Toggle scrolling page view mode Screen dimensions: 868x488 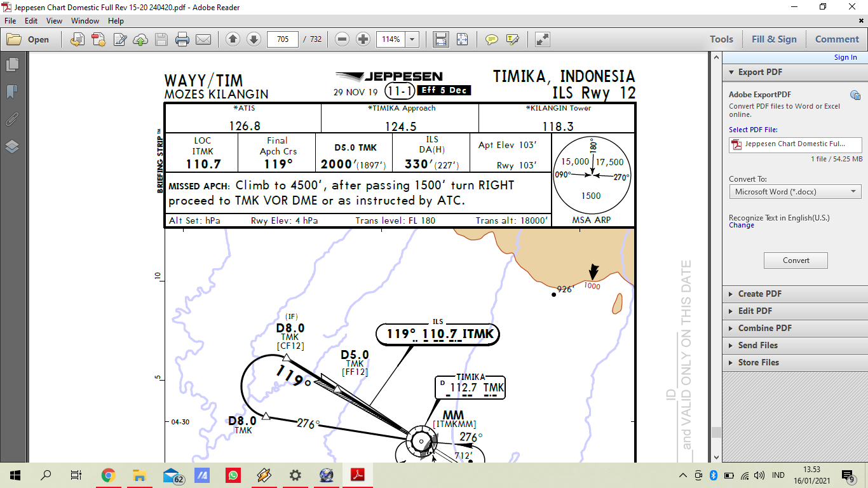[x=441, y=39]
